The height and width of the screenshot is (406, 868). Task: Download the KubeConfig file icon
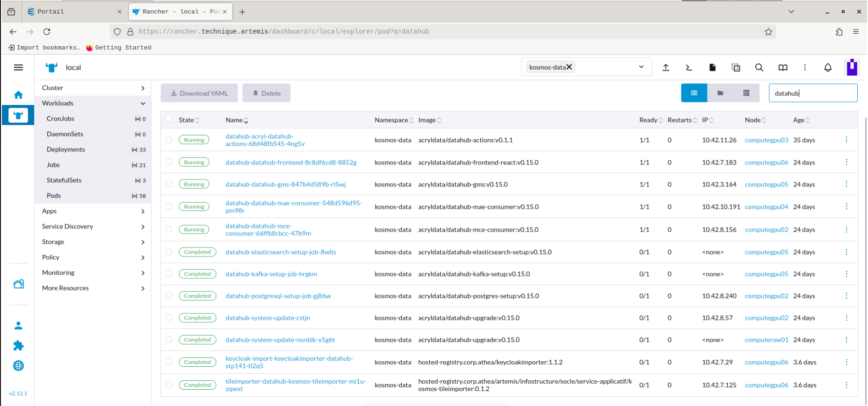712,68
